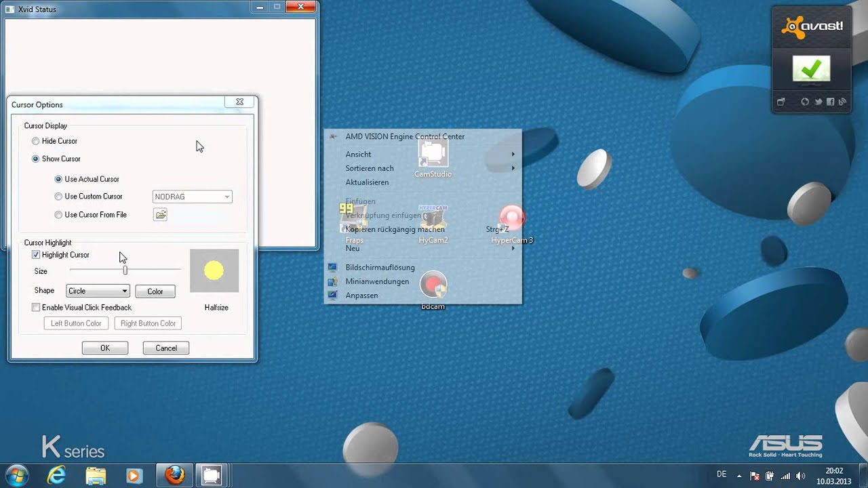Choose Use Actual Cursor option

tap(58, 179)
